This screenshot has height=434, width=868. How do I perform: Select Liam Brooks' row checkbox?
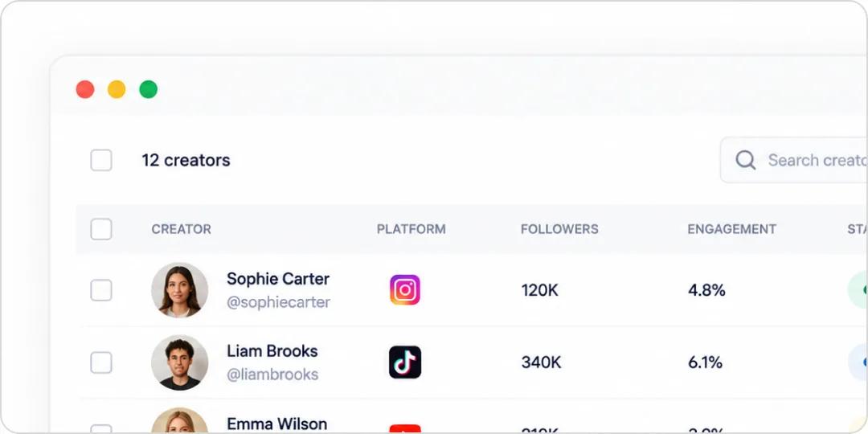point(101,362)
